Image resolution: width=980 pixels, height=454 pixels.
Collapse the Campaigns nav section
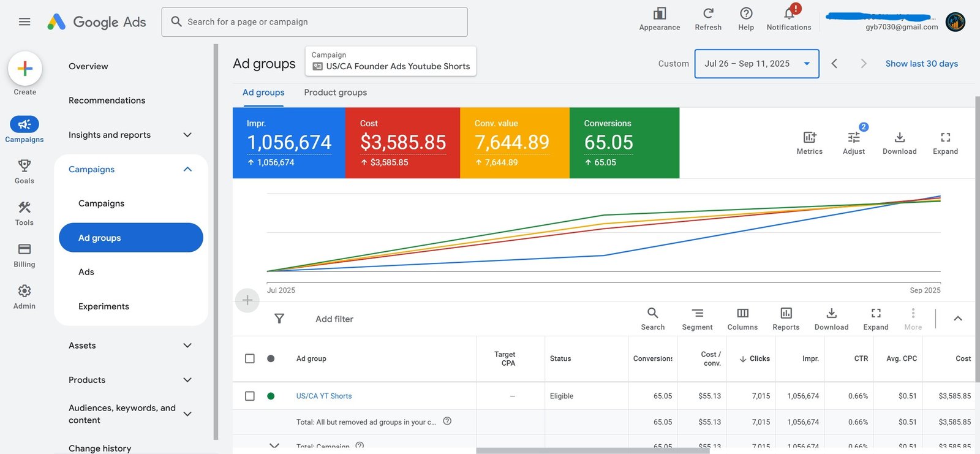pyautogui.click(x=187, y=169)
